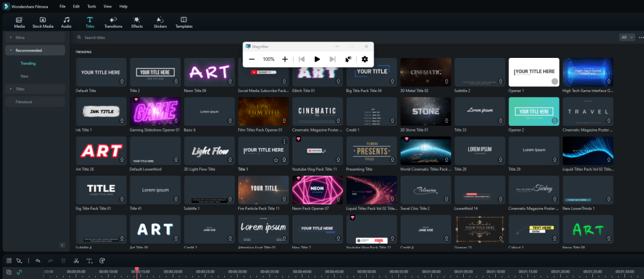Screen dimensions: 644x279
Task: Choose the timeline selection arrow tool
Action: click(19, 261)
